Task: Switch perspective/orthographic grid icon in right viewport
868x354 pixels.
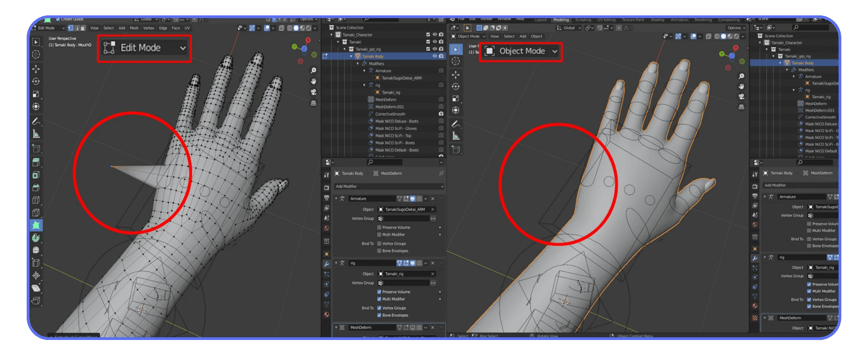Action: [741, 107]
